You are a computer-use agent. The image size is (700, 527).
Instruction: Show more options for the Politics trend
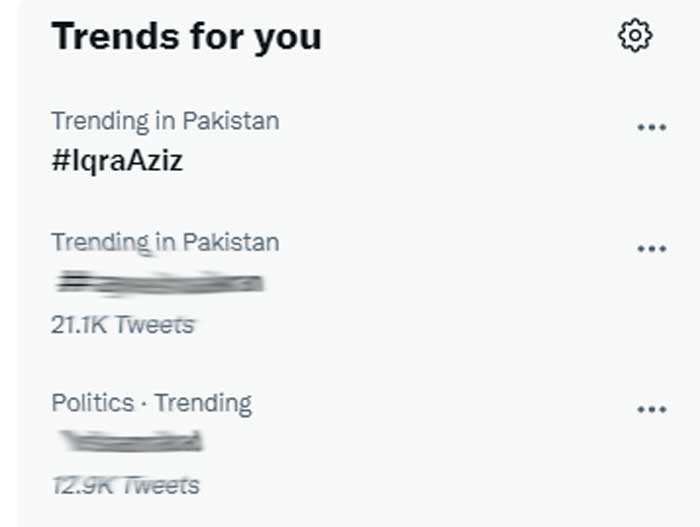click(651, 409)
